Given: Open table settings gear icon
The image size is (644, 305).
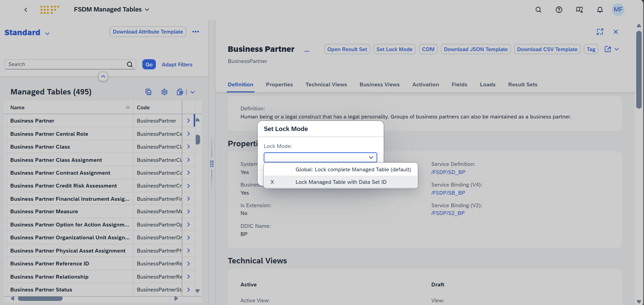Looking at the screenshot, I should (164, 92).
